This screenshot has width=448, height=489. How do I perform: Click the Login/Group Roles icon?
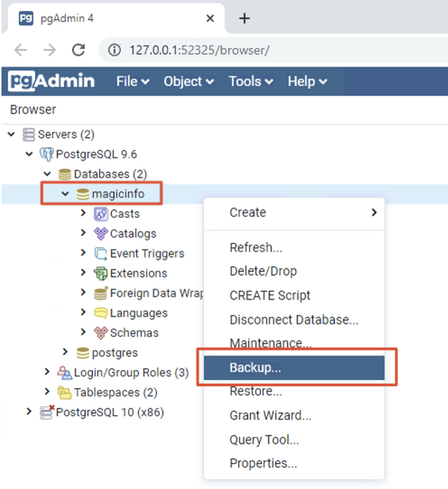[64, 373]
